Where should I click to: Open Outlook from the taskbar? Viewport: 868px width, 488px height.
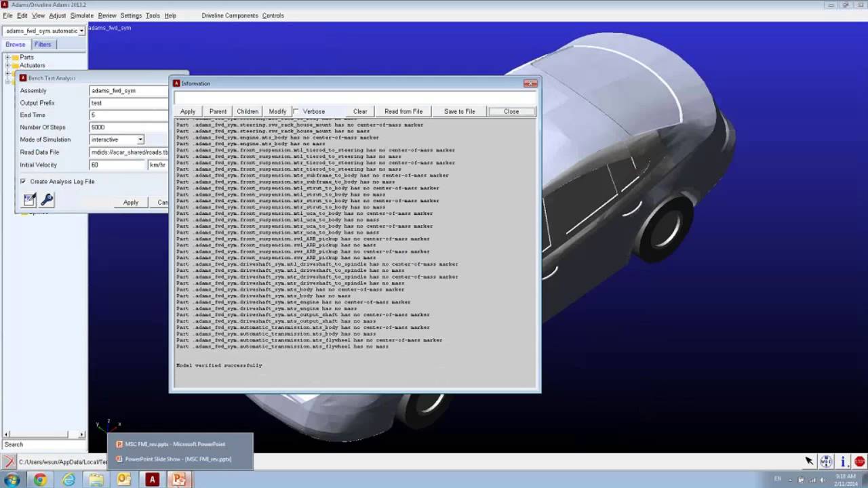tap(124, 480)
